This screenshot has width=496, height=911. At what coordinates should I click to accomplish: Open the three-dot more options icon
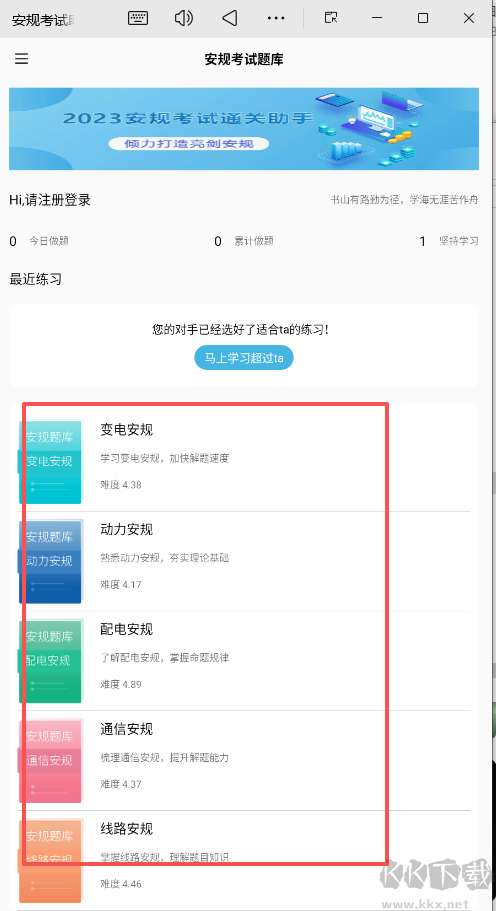tap(276, 19)
